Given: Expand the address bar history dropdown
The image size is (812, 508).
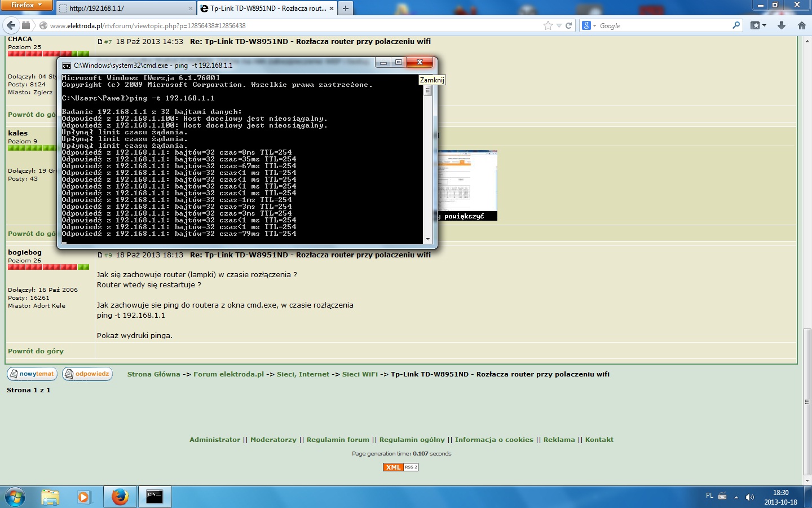Looking at the screenshot, I should pos(559,25).
